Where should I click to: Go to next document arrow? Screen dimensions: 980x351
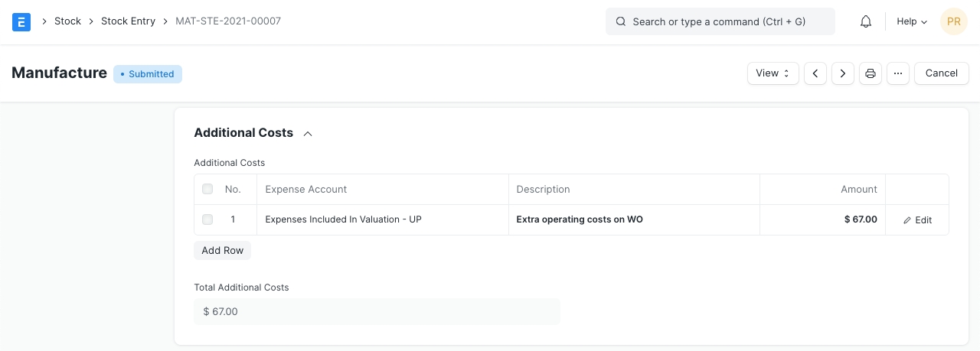[x=843, y=73]
